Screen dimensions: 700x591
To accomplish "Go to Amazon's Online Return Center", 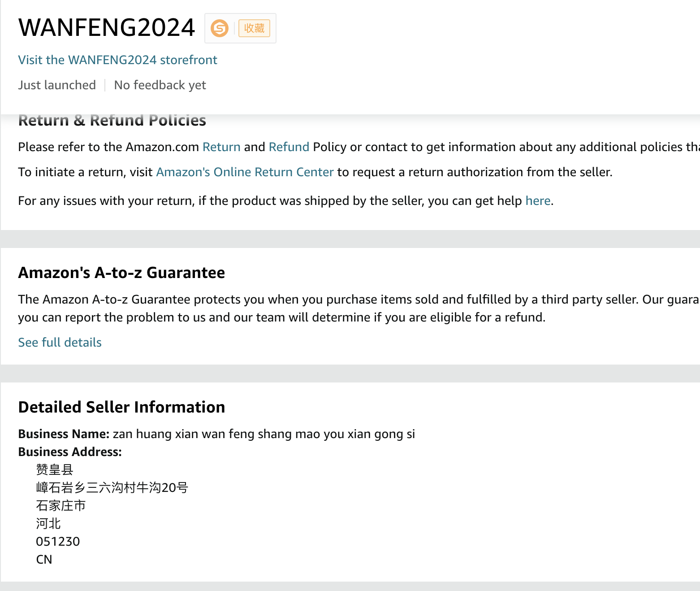I will 245,172.
